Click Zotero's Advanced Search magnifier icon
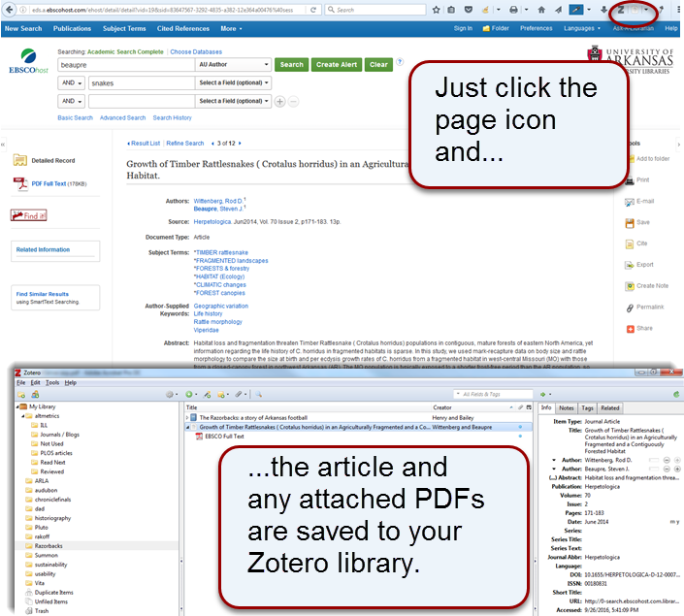 tap(259, 395)
